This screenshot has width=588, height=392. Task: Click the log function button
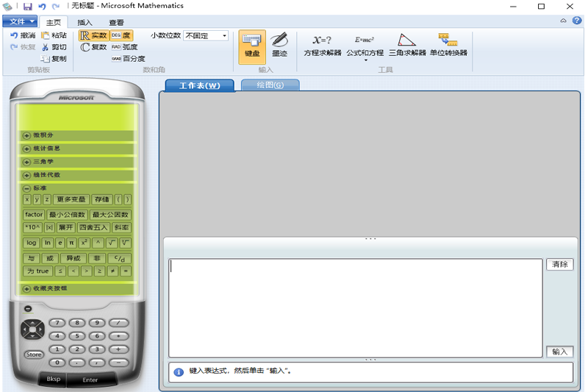31,243
